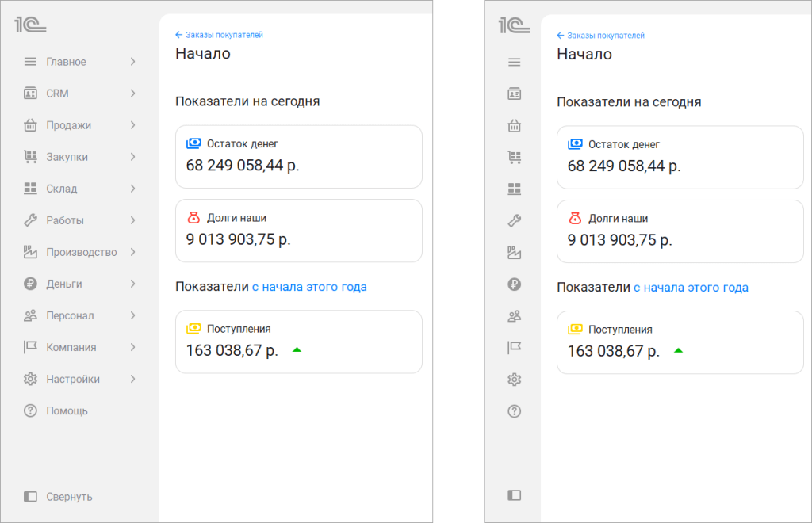Click the CRM icon in the collapsed sidebar

pyautogui.click(x=514, y=94)
